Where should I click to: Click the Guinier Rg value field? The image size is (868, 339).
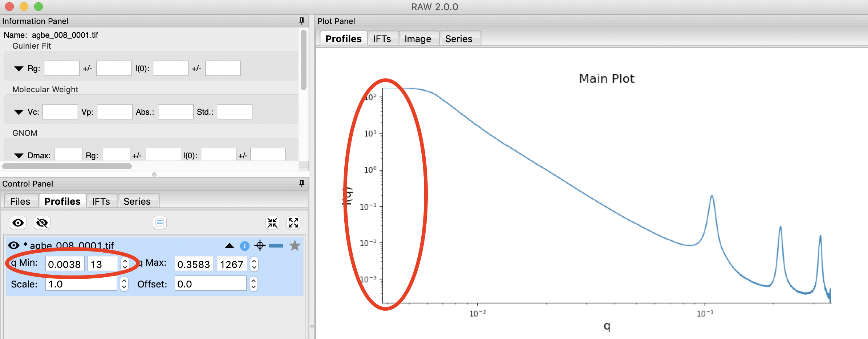pos(62,68)
